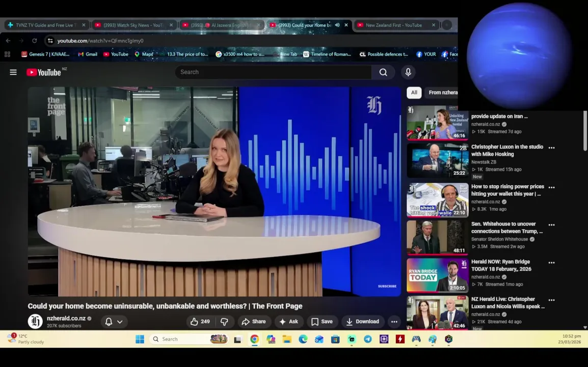The width and height of the screenshot is (588, 367).
Task: Switch to Watch Sky News tab
Action: point(134,25)
